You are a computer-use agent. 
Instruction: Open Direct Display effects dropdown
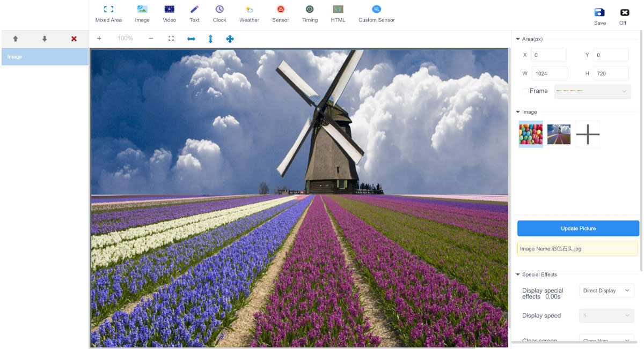[606, 291]
